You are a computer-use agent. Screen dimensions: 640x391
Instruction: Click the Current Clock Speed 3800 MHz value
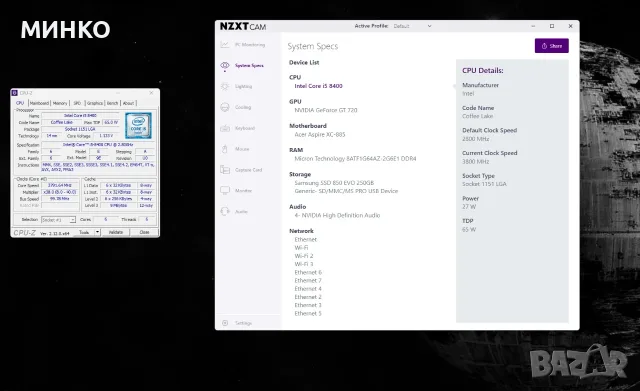click(x=476, y=162)
